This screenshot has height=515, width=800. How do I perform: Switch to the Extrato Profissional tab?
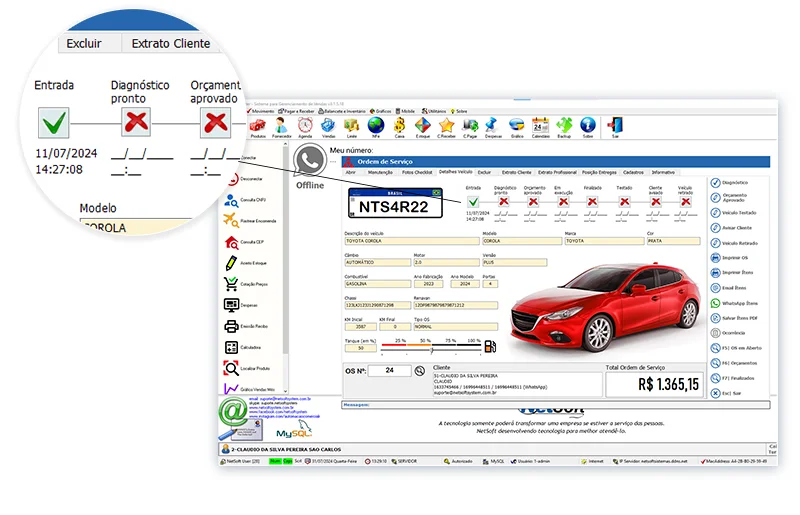click(x=557, y=173)
